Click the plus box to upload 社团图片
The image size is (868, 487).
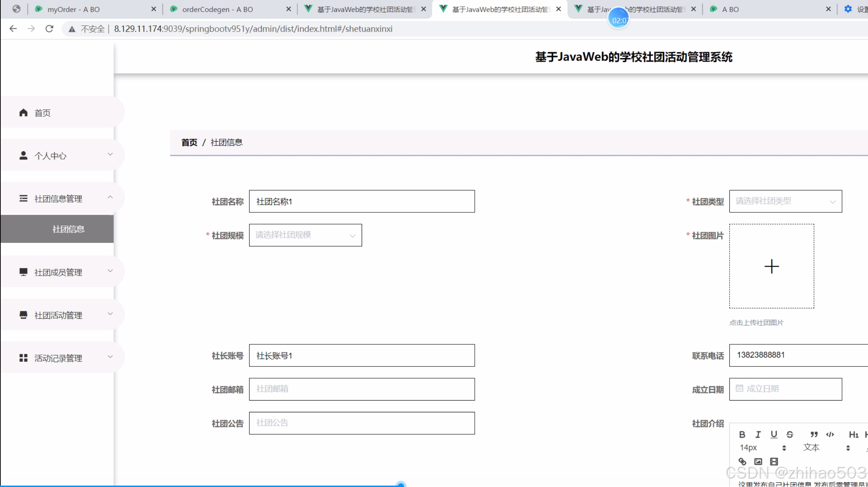[x=771, y=266]
